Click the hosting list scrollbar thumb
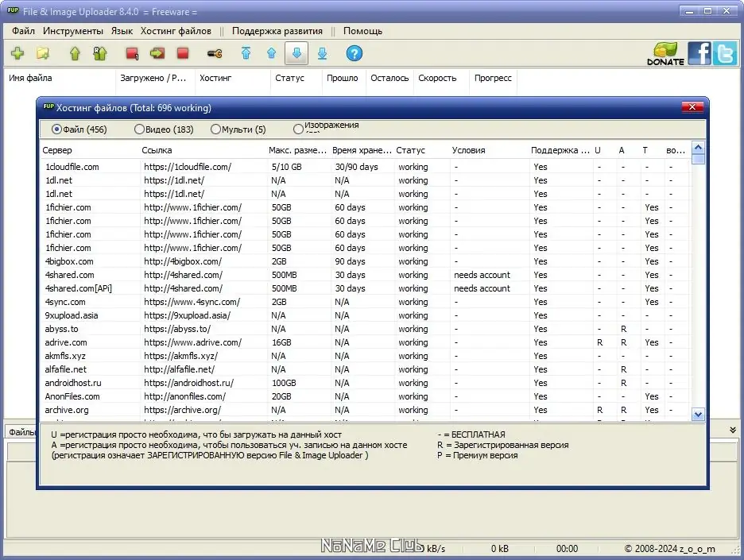The width and height of the screenshot is (744, 560). click(698, 159)
